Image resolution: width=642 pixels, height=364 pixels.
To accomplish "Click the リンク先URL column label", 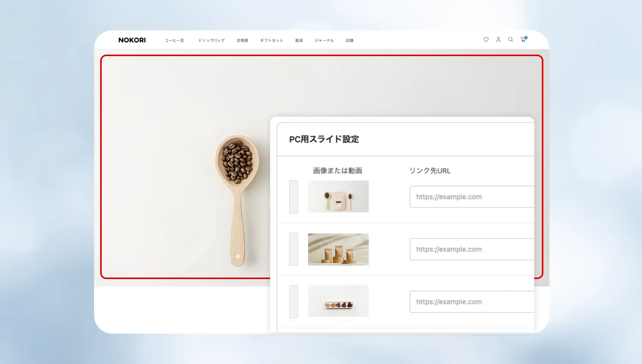I will (x=430, y=171).
